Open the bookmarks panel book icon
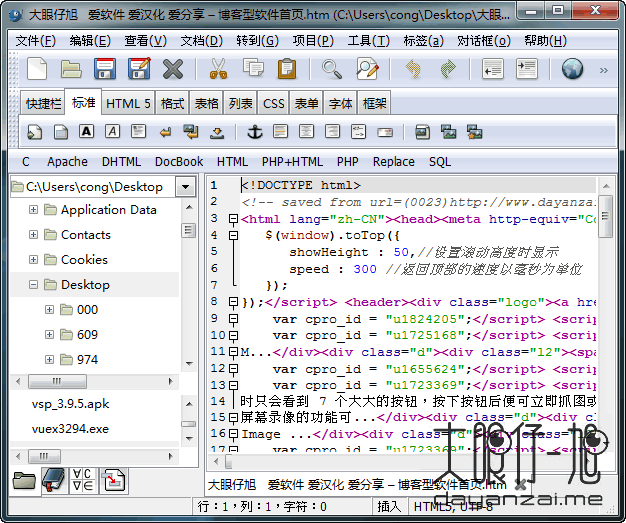 click(x=54, y=480)
